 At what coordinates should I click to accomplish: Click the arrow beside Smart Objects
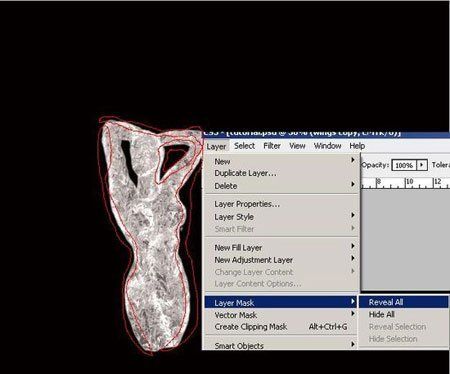pyautogui.click(x=353, y=344)
